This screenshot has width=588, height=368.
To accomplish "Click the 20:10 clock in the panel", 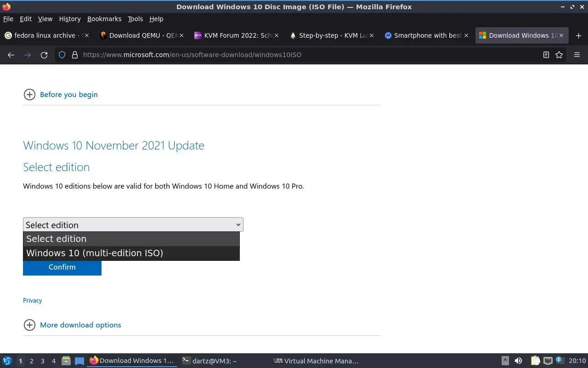I will [x=577, y=361].
